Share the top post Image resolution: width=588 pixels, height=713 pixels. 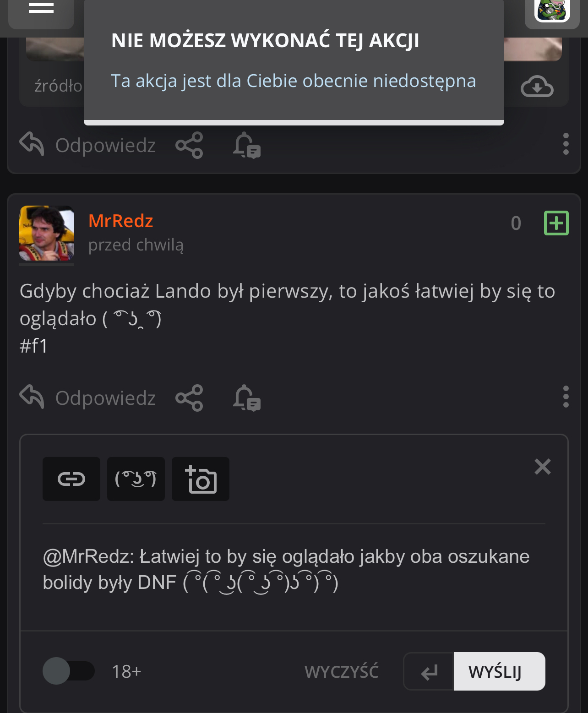189,145
